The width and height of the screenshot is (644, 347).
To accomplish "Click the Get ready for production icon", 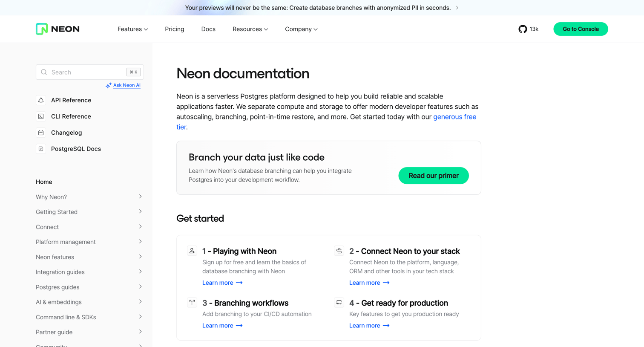I will [339, 302].
